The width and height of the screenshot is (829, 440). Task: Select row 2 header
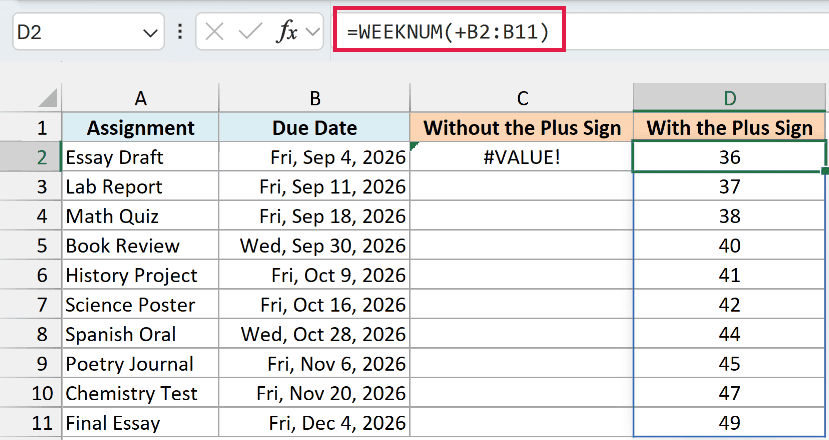(31, 157)
